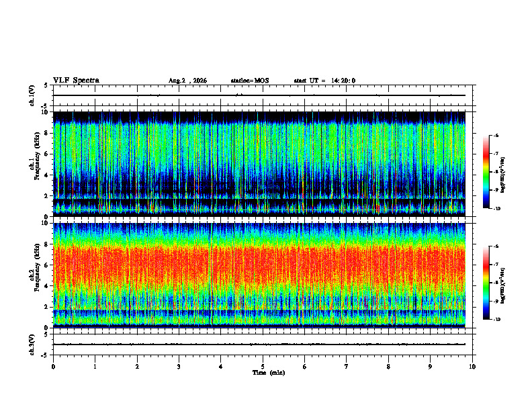Select the Aug.2, 2026 date label

[x=187, y=81]
